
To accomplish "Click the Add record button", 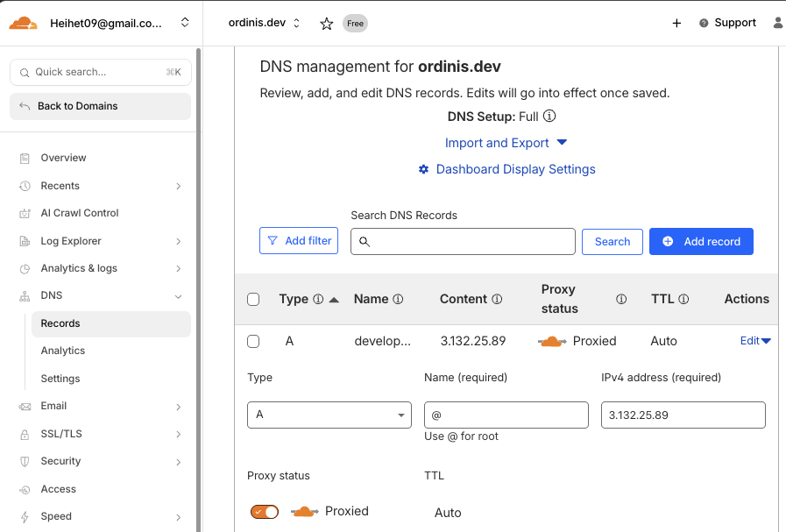I will [x=701, y=241].
